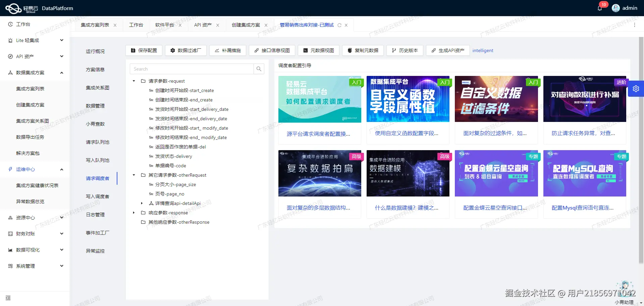Click the 复制元数据 copy metadata icon
The image size is (644, 306).
(x=363, y=50)
